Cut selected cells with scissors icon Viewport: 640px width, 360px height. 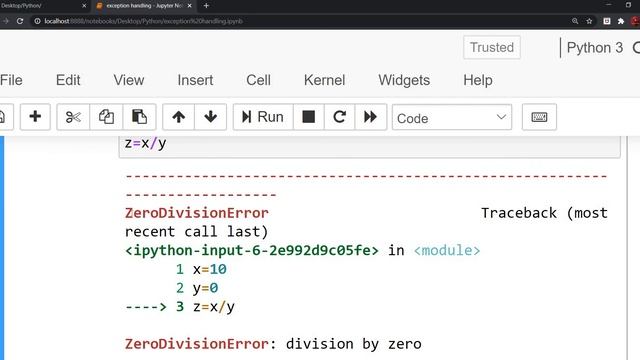(x=73, y=117)
